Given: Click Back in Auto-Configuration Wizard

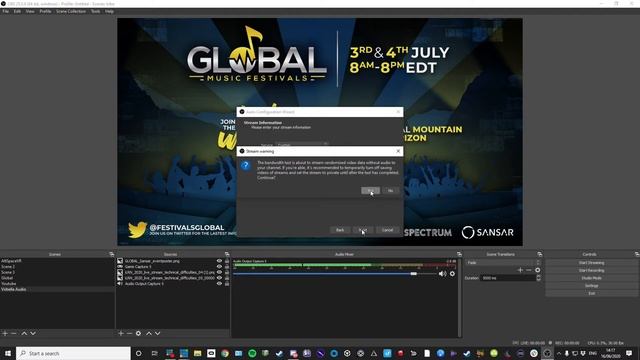Looking at the screenshot, I should tap(340, 230).
